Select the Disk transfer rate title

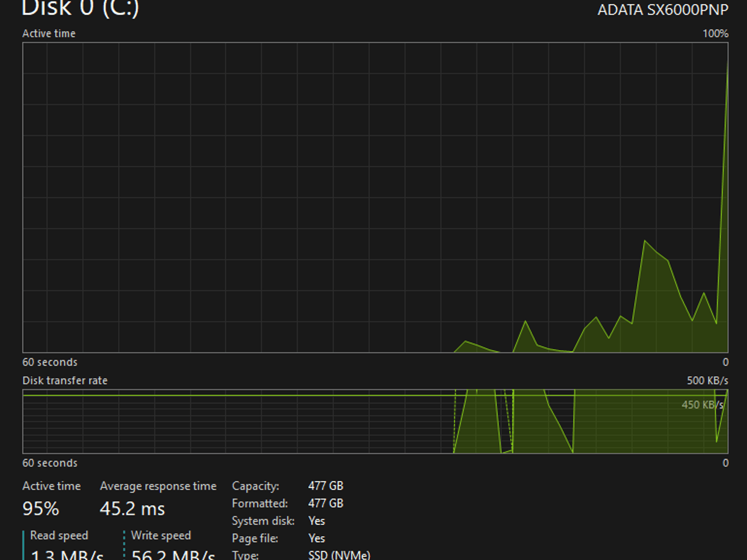(65, 381)
